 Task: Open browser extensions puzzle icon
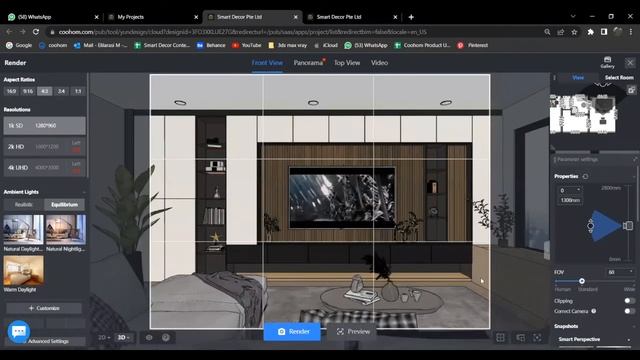coord(590,32)
